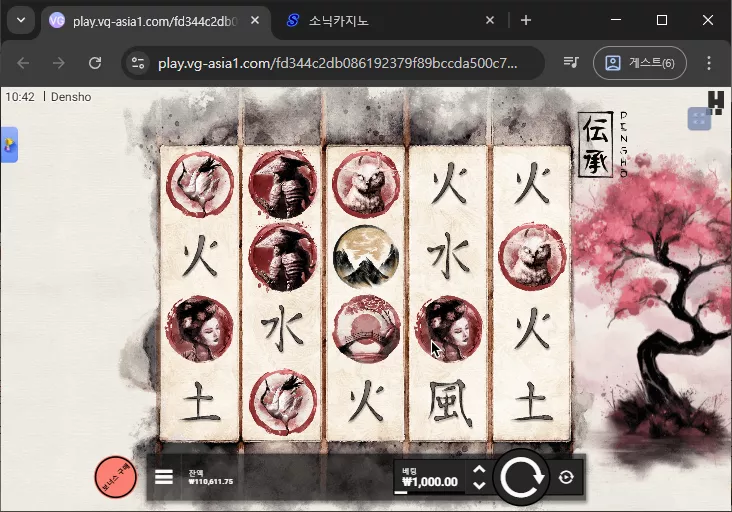Screen dimensions: 732x512
Task: Open Chrome's three-dot menu
Action: click(x=709, y=63)
